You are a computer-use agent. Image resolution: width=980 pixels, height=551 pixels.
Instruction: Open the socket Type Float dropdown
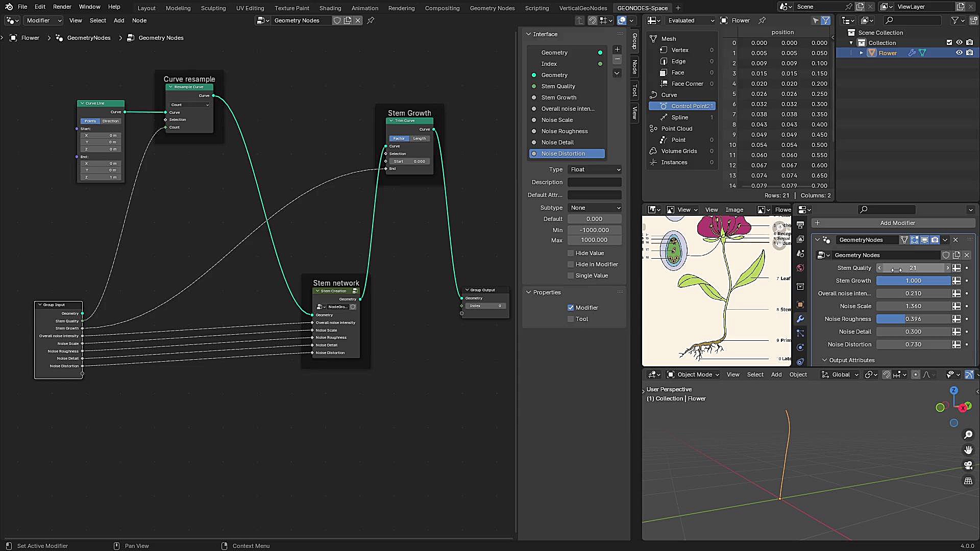[x=595, y=169]
